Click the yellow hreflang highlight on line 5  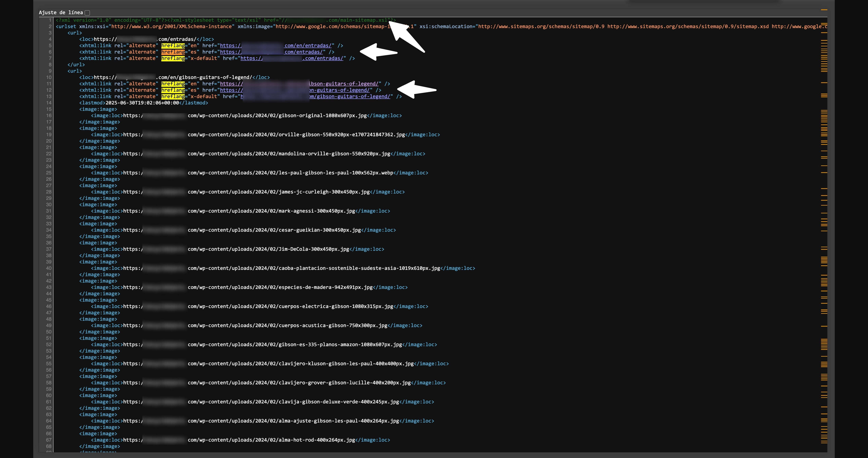(173, 45)
